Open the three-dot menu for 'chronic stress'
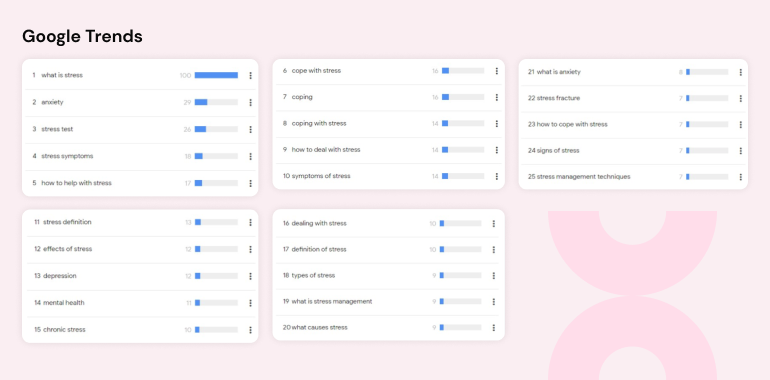This screenshot has width=770, height=380. point(250,330)
